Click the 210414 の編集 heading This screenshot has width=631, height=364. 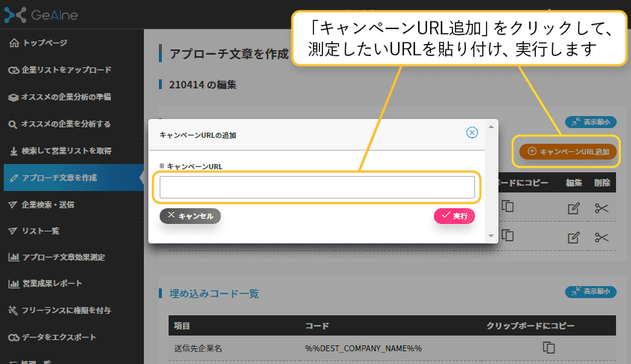tap(202, 85)
